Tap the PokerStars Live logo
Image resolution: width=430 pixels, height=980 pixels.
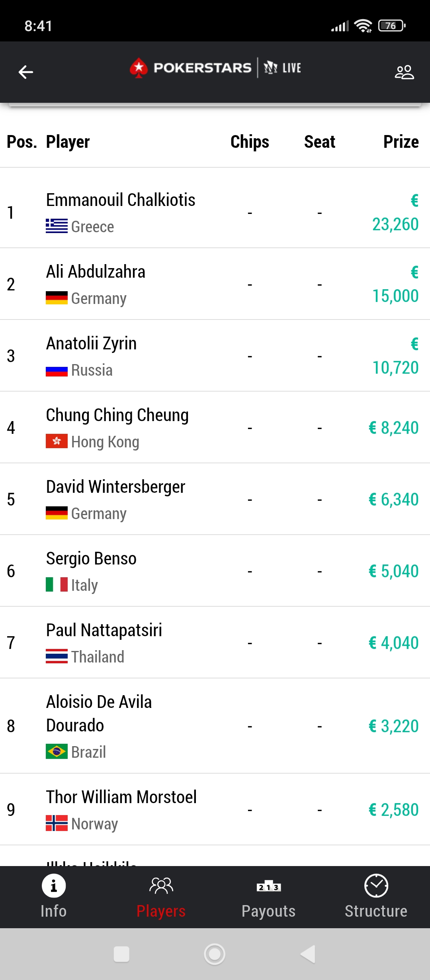(215, 68)
